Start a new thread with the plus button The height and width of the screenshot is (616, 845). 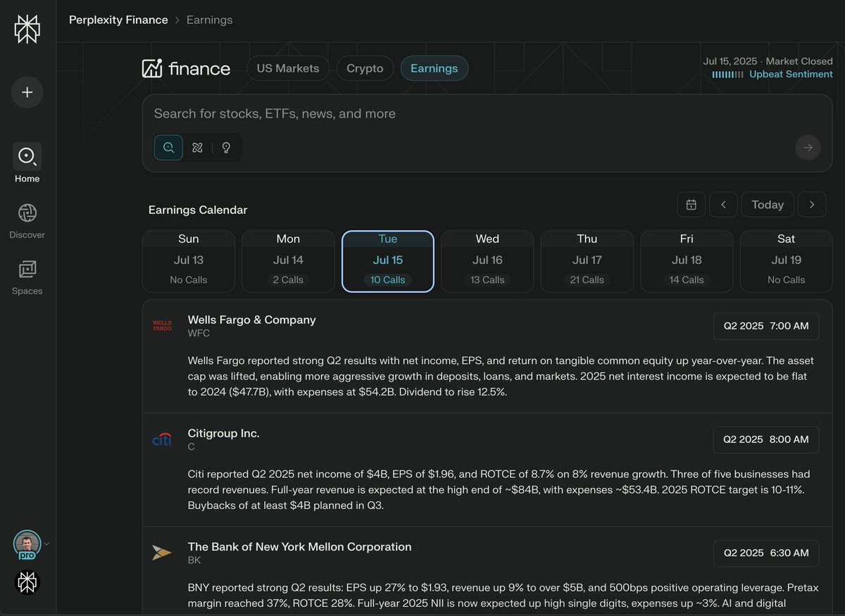tap(27, 92)
